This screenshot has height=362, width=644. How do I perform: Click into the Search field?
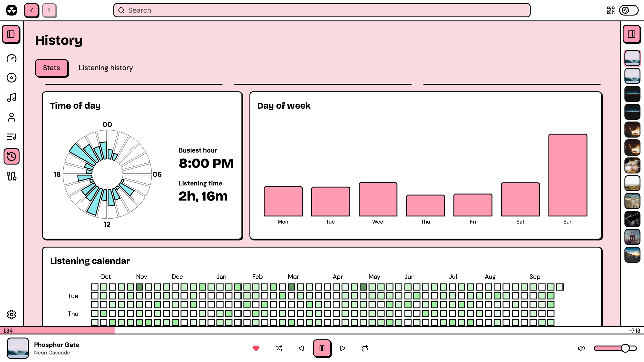pos(322,10)
